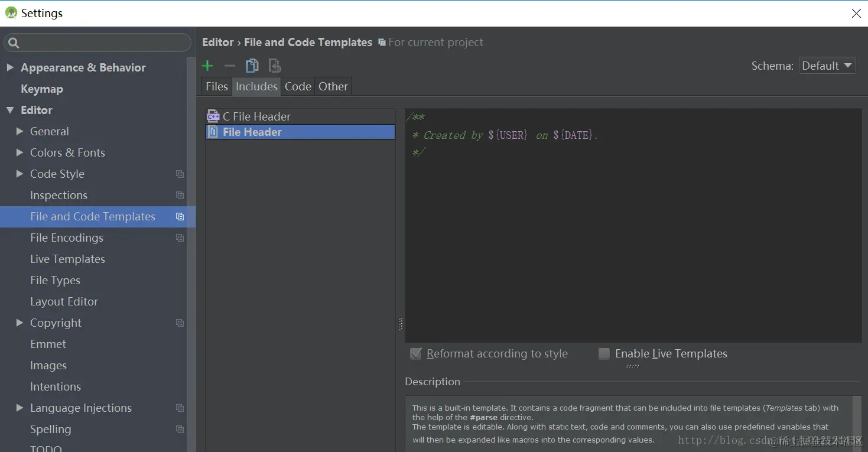Expand the Language Injections arrow

(19, 408)
